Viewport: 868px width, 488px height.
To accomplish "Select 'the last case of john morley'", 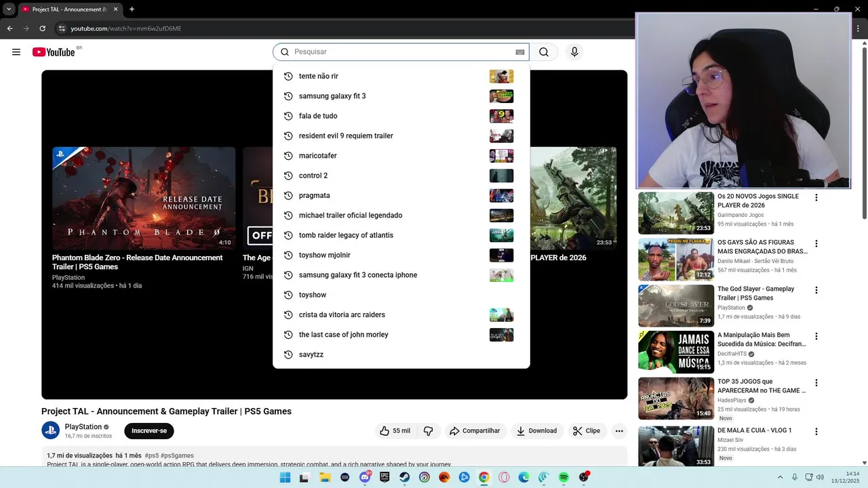I will coord(401,335).
